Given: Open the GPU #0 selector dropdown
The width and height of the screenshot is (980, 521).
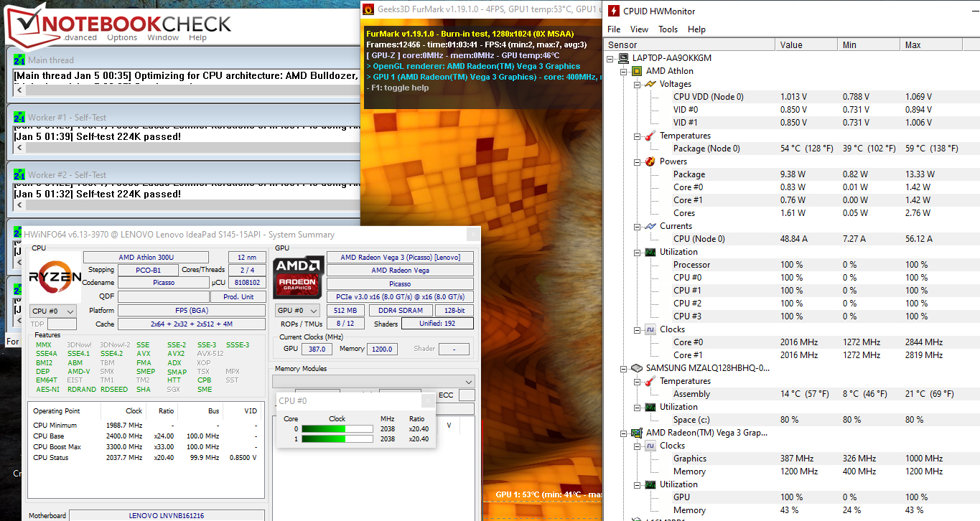Looking at the screenshot, I should pos(297,311).
